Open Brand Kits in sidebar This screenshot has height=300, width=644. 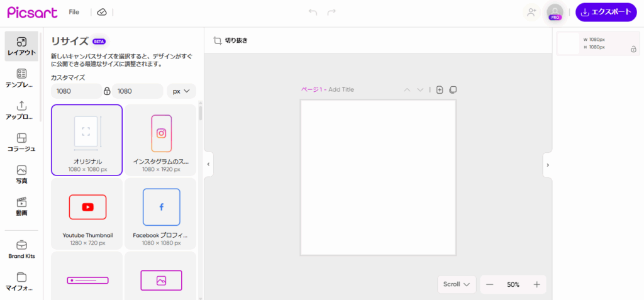[21, 250]
